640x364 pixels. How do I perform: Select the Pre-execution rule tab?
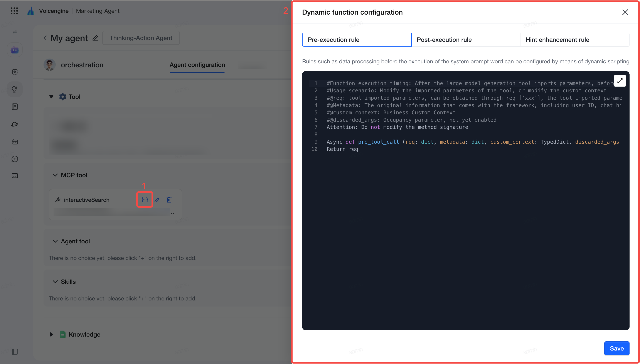[357, 39]
